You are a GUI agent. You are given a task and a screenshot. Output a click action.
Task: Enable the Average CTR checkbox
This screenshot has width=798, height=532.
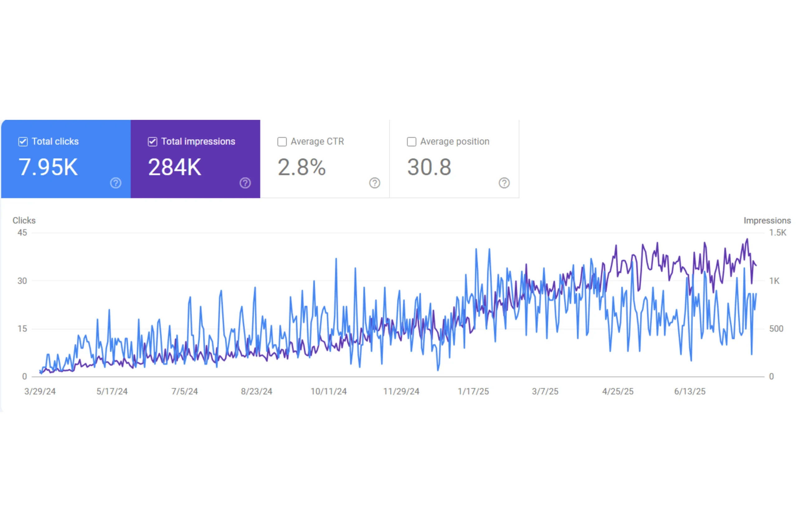[282, 141]
